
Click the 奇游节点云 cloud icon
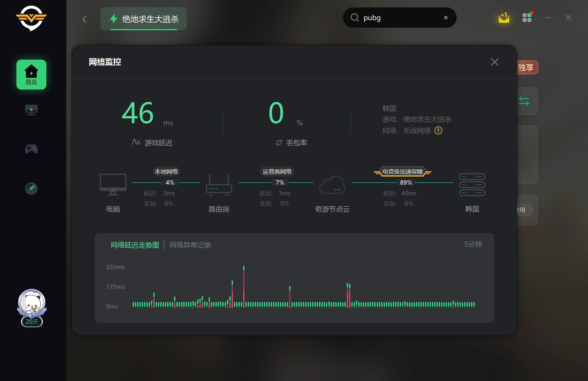coord(332,185)
